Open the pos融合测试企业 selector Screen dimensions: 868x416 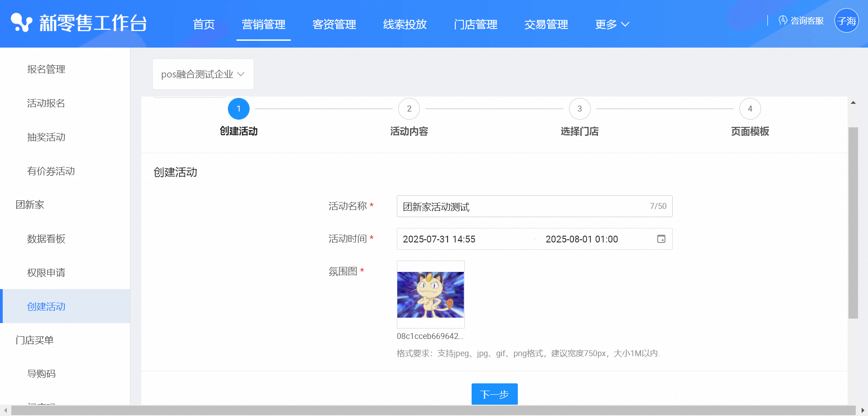(x=203, y=74)
